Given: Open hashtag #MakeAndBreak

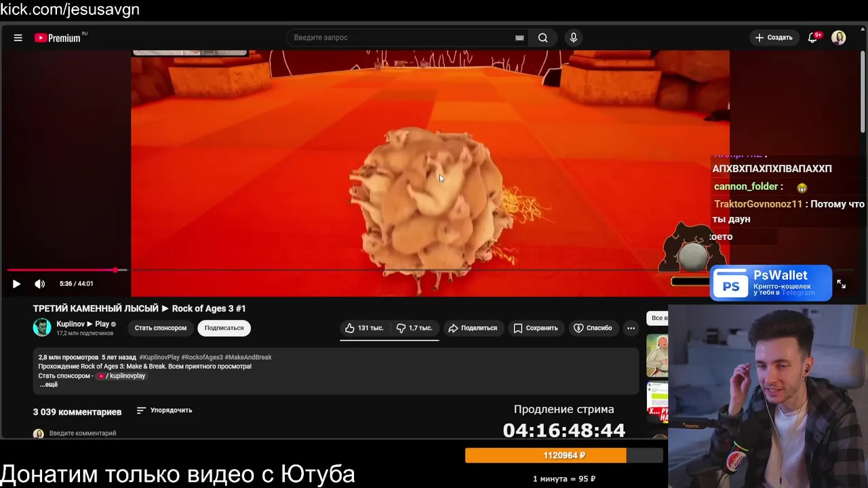Looking at the screenshot, I should (x=248, y=357).
